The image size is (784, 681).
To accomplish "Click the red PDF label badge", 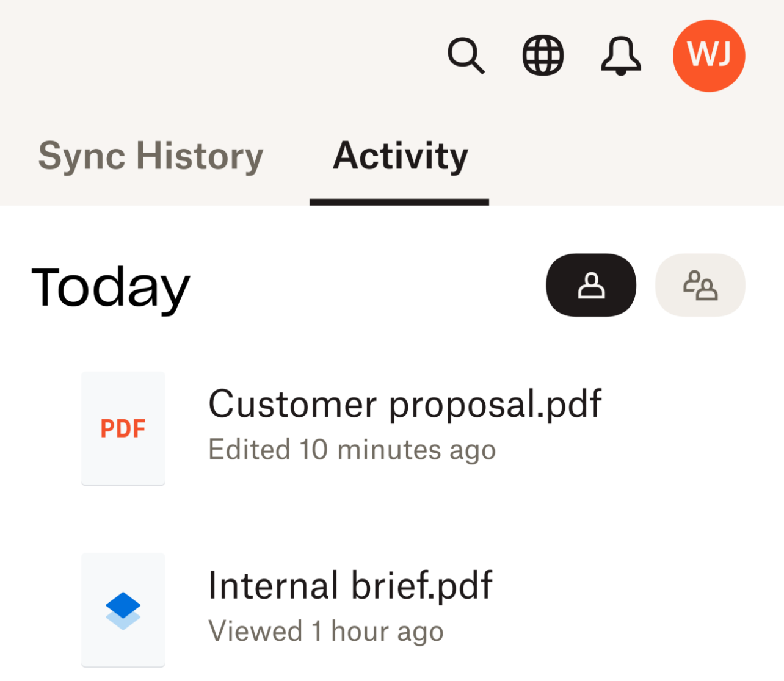I will (x=123, y=429).
